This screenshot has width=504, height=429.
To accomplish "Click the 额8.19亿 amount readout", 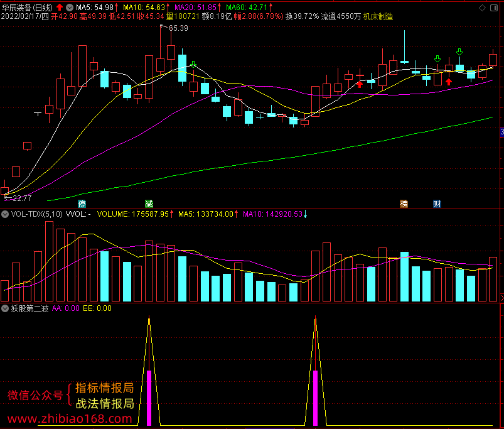I will (217, 17).
